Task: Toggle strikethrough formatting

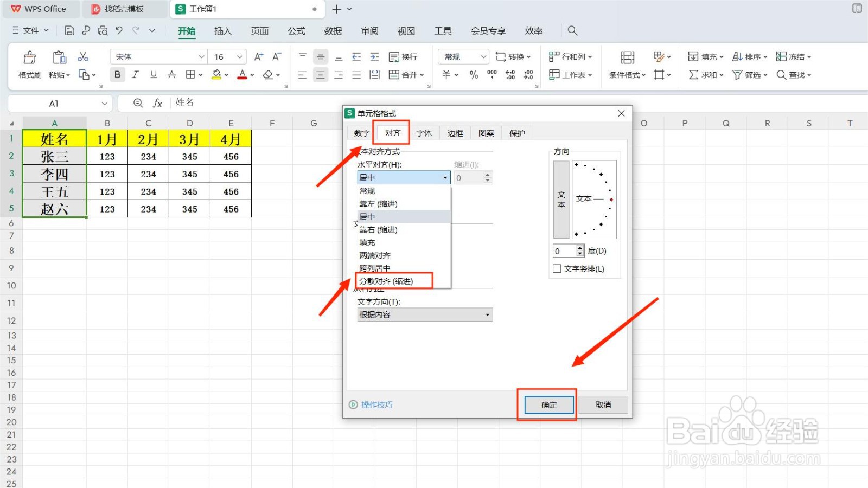Action: click(x=172, y=75)
